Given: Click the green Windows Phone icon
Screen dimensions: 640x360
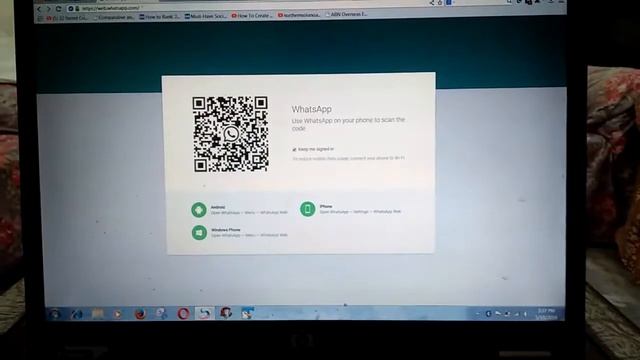Looking at the screenshot, I should point(199,233).
